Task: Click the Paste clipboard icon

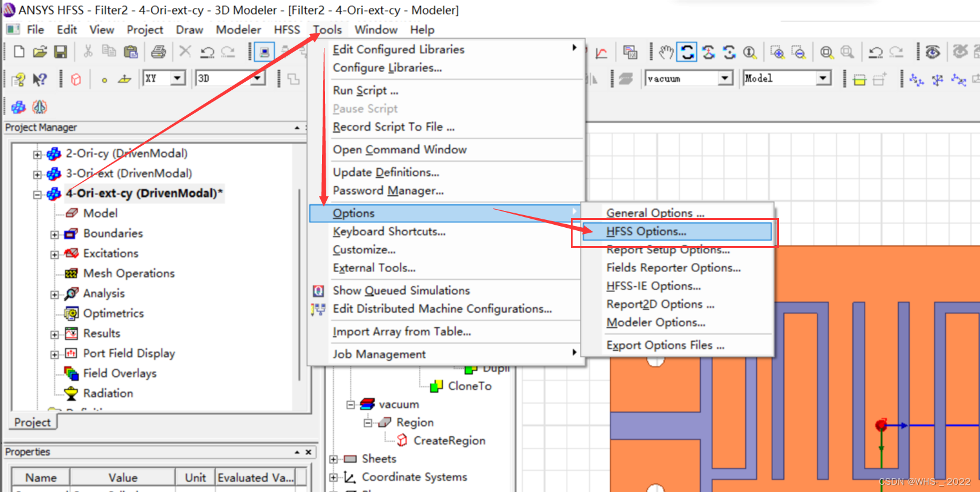Action: pos(130,52)
